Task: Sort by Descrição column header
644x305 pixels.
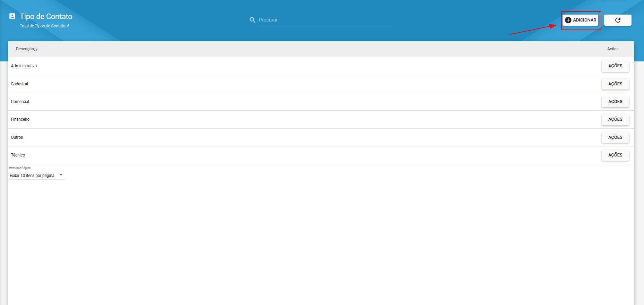Action: tap(27, 49)
